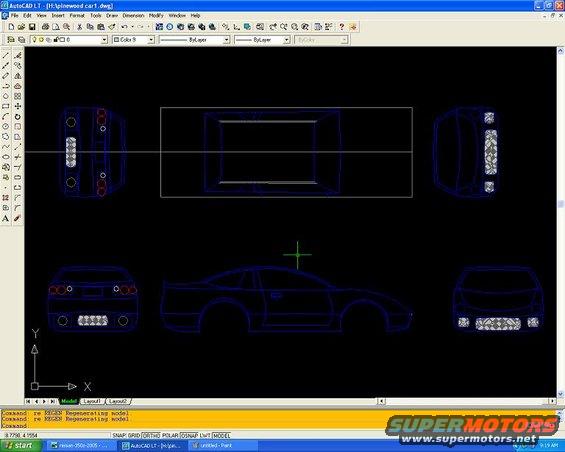Select the Move modify tool

(x=18, y=106)
